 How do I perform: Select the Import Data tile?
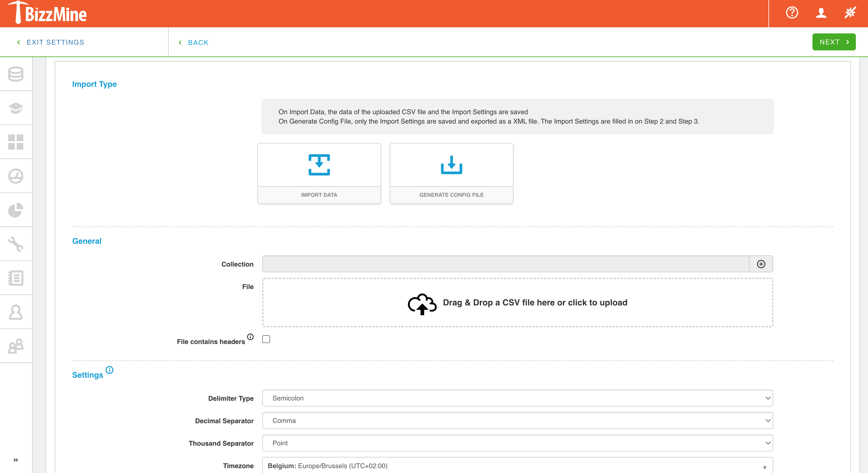(x=319, y=173)
